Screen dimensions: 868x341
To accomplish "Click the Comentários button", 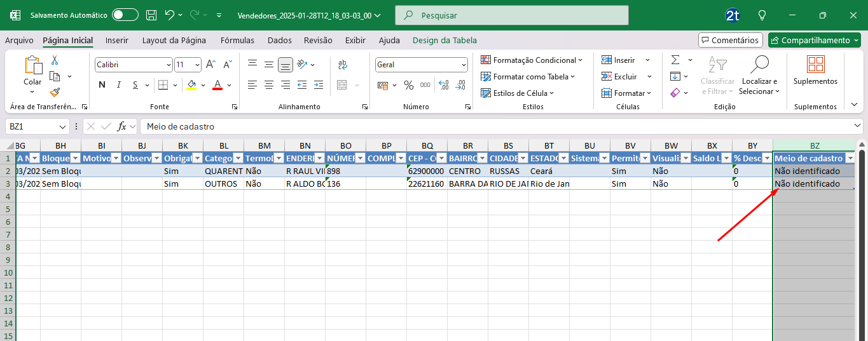I will pyautogui.click(x=731, y=40).
